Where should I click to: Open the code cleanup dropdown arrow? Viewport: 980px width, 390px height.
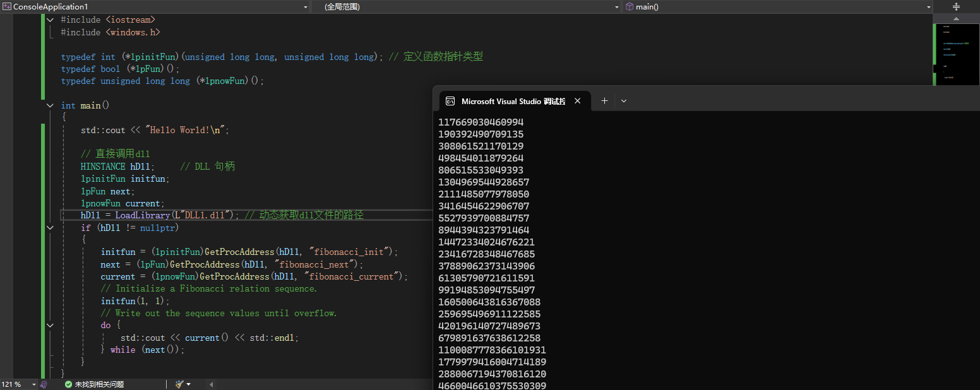click(188, 384)
